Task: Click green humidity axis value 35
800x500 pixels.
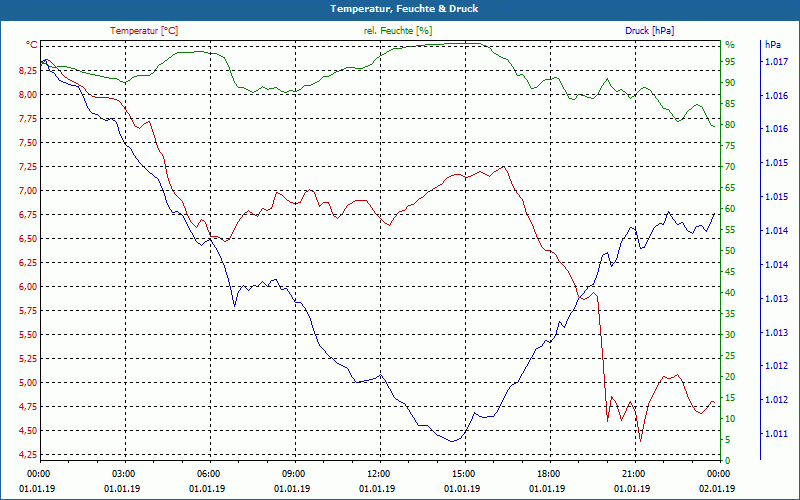Action: click(730, 314)
